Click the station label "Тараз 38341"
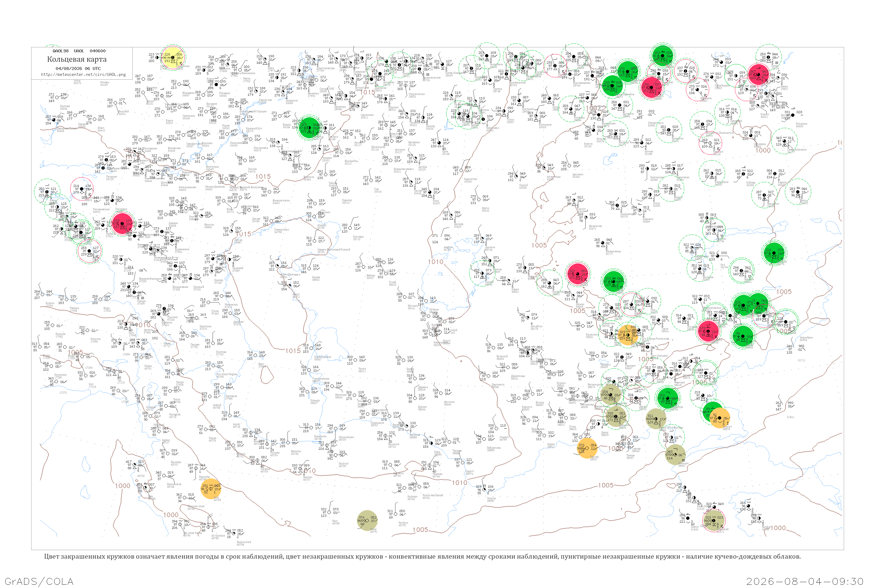The height and width of the screenshot is (588, 882). coord(665,330)
